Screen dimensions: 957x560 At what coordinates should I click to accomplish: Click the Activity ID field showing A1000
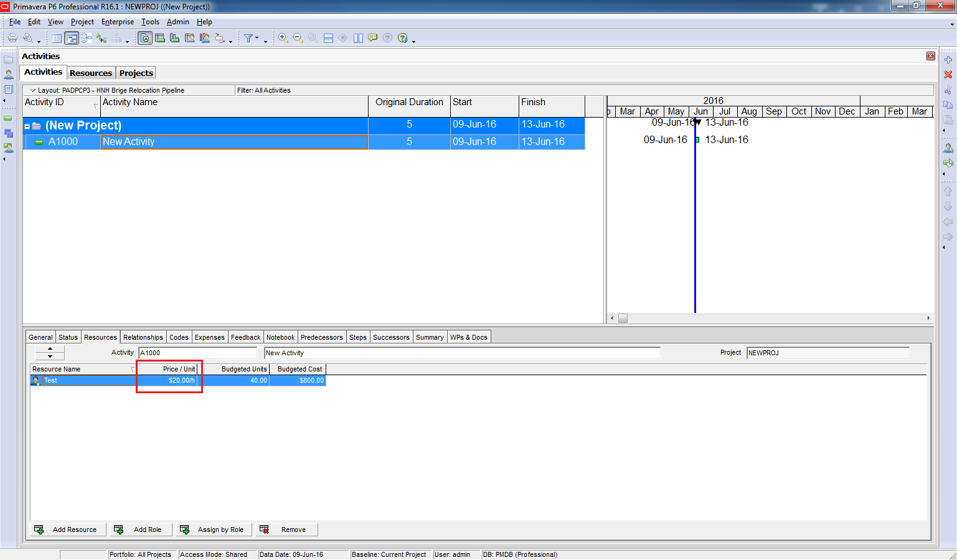[197, 353]
